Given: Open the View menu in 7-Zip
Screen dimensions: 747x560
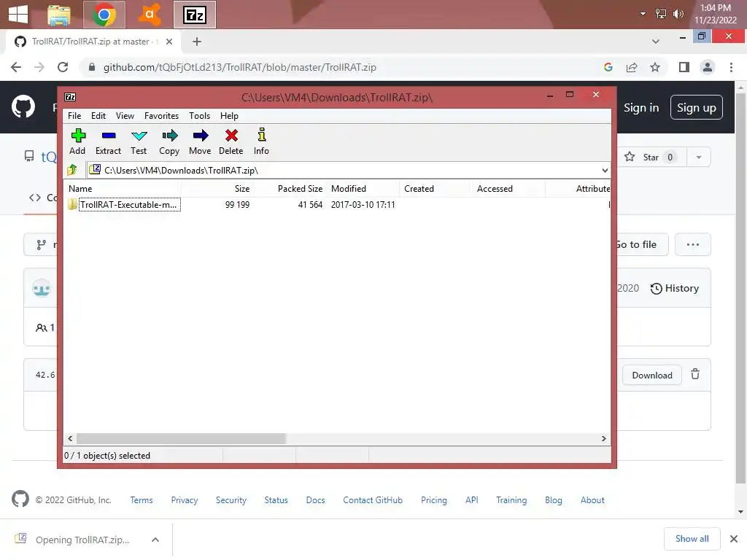Looking at the screenshot, I should (125, 116).
